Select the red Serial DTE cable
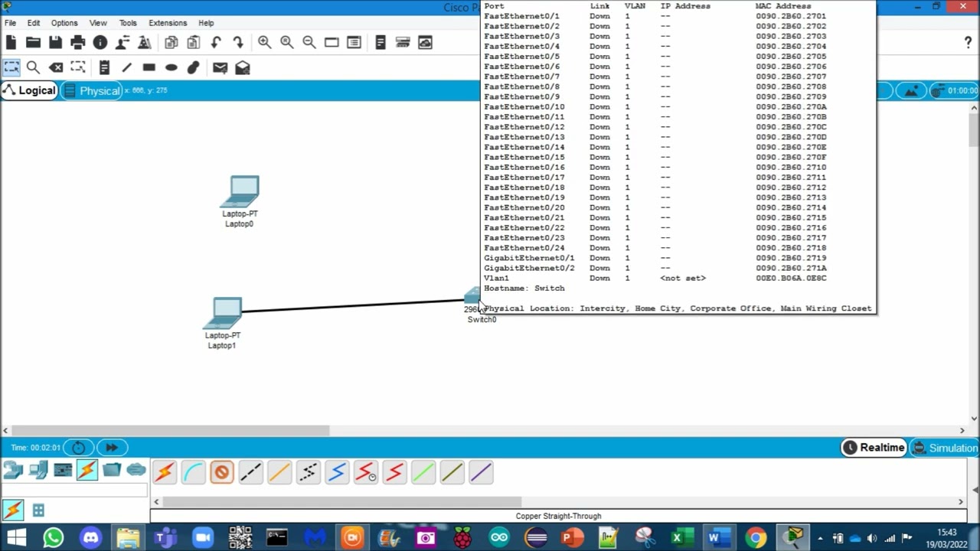The height and width of the screenshot is (551, 980). tap(395, 472)
